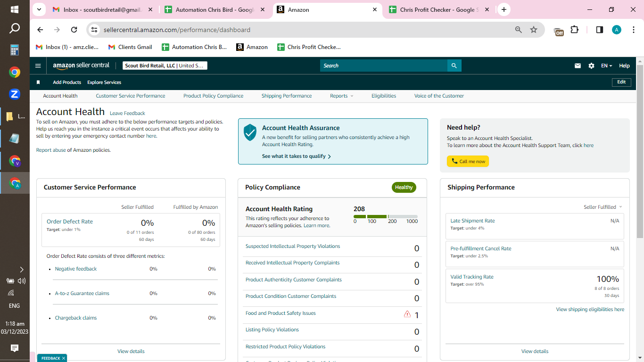Open the Explore Services link

[104, 82]
